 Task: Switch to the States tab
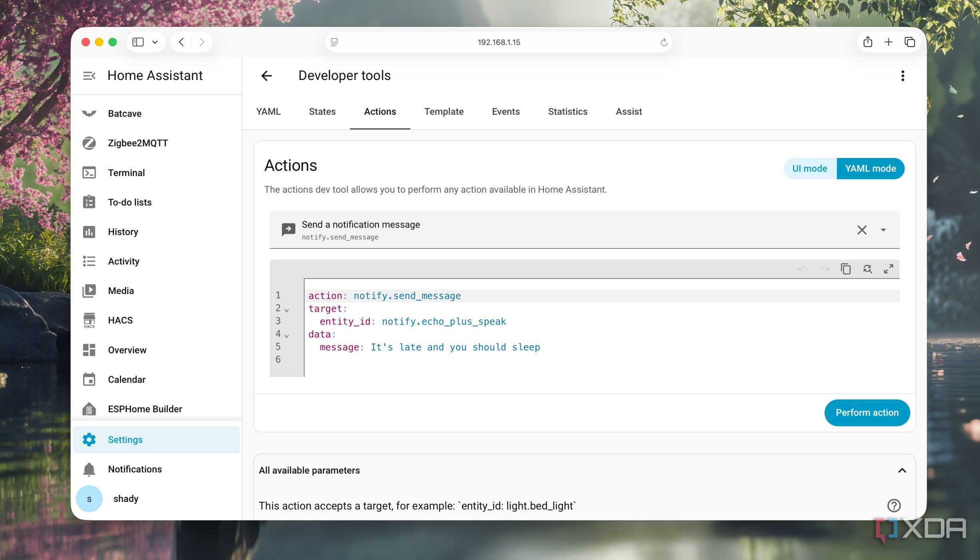coord(322,112)
